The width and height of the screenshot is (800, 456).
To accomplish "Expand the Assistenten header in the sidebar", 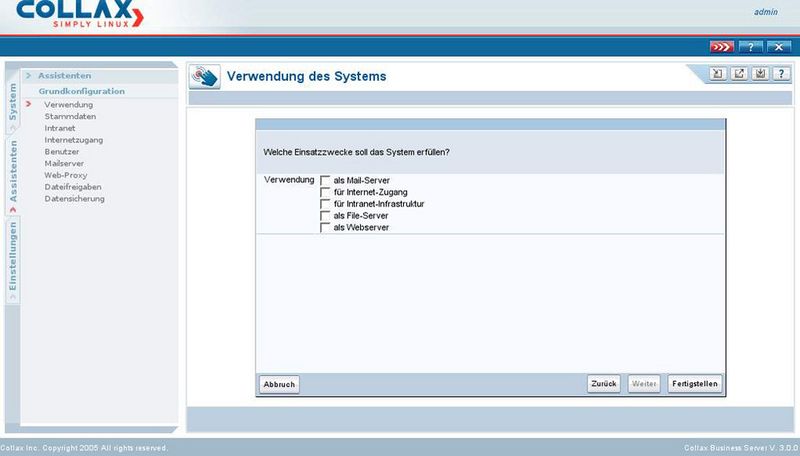I will [64, 75].
